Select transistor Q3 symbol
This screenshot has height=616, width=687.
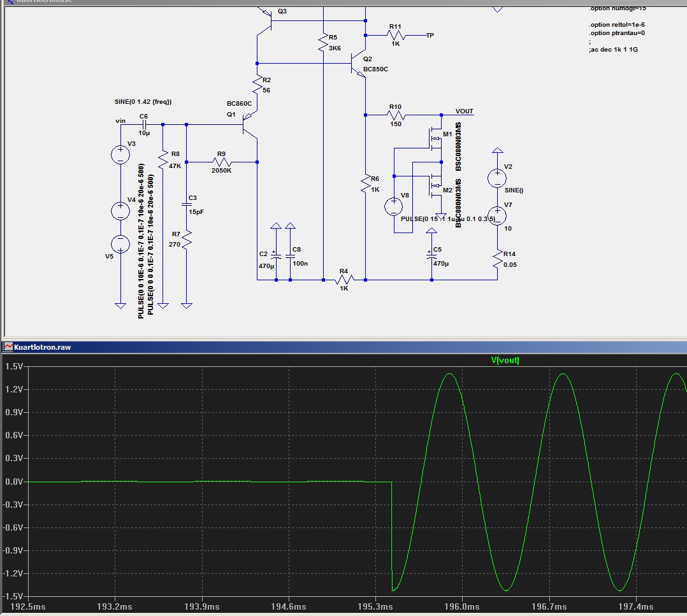point(264,21)
